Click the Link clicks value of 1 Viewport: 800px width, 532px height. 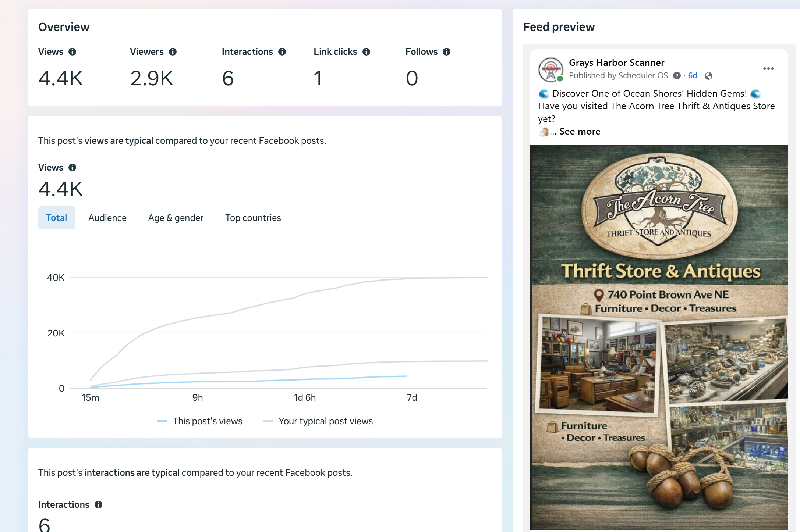click(318, 78)
